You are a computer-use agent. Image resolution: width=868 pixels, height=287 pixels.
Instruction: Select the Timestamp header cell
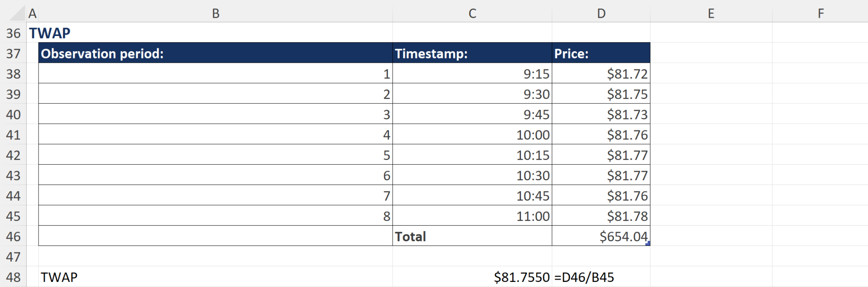point(472,53)
